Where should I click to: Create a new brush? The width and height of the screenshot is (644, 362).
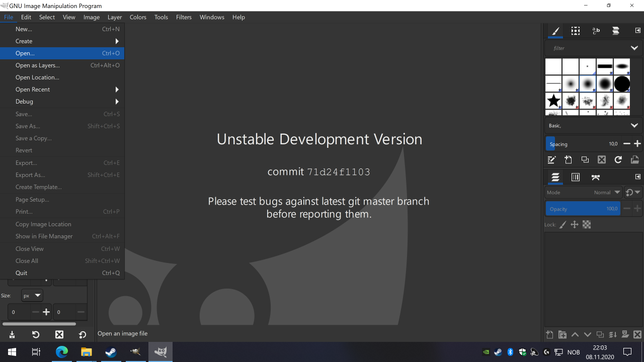[568, 160]
